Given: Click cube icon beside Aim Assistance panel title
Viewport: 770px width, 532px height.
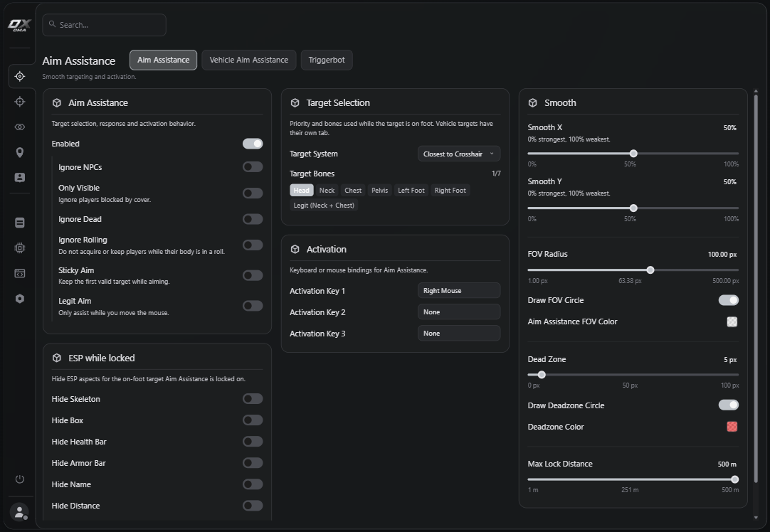Looking at the screenshot, I should (x=57, y=102).
